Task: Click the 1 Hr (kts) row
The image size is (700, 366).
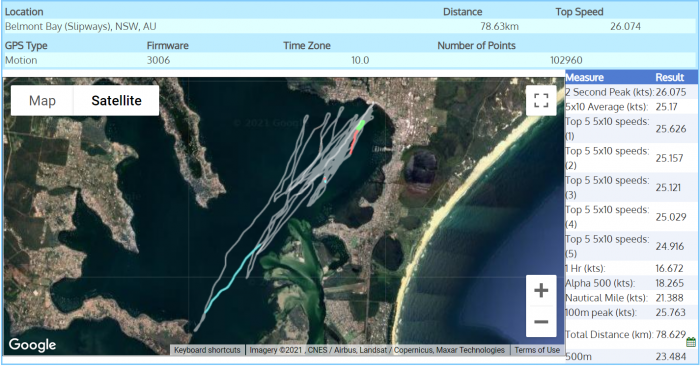Action: 631,268
